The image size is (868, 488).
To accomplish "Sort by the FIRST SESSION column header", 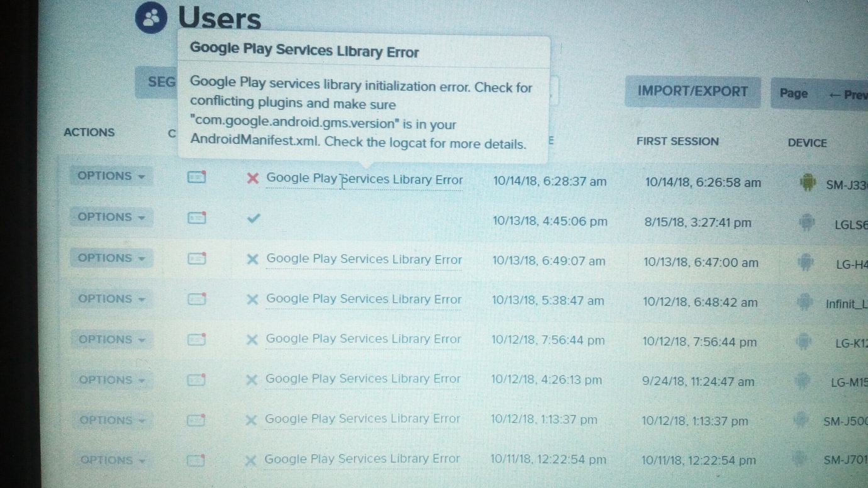I will point(677,141).
